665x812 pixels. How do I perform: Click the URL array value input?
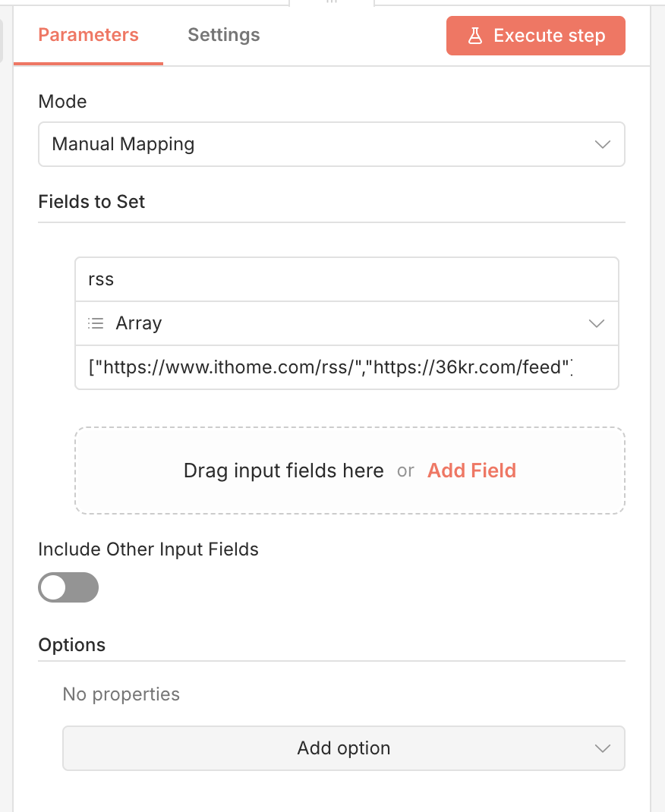pyautogui.click(x=346, y=368)
